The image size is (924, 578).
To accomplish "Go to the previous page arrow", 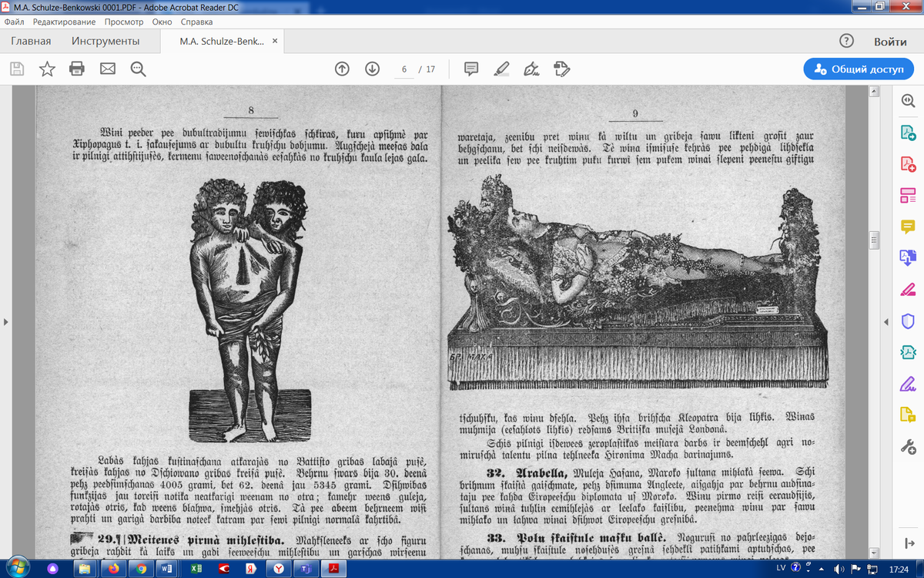I will coord(343,69).
